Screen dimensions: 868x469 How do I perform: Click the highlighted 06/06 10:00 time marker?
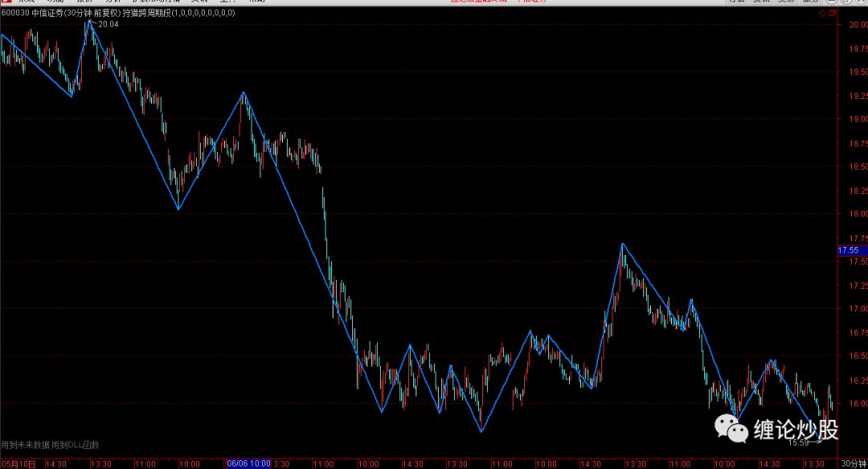[249, 463]
